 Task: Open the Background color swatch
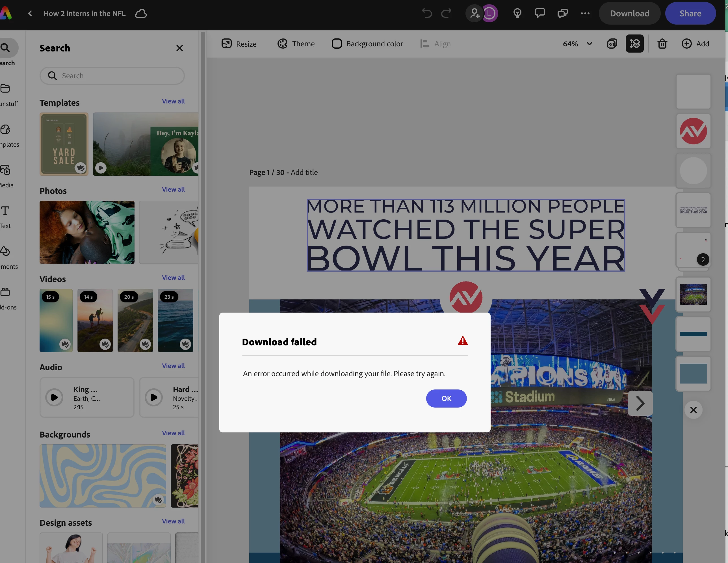coord(337,44)
